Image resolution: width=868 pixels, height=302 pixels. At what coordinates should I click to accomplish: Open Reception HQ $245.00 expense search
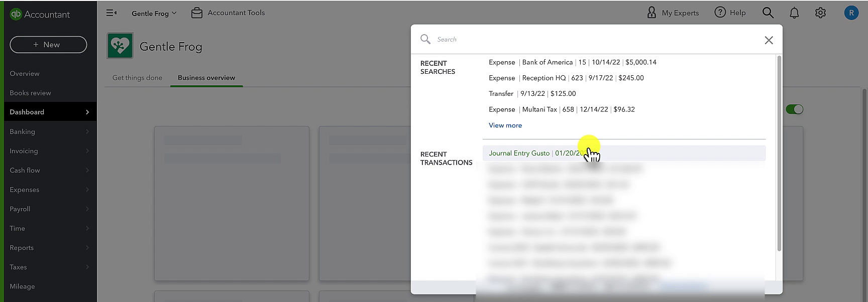point(566,78)
